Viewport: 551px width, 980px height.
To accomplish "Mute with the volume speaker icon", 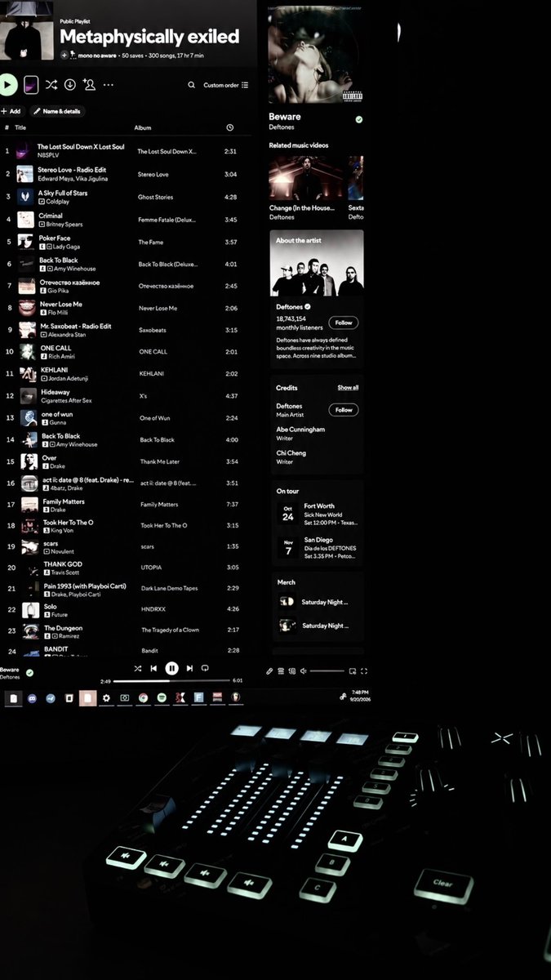I will pyautogui.click(x=303, y=671).
